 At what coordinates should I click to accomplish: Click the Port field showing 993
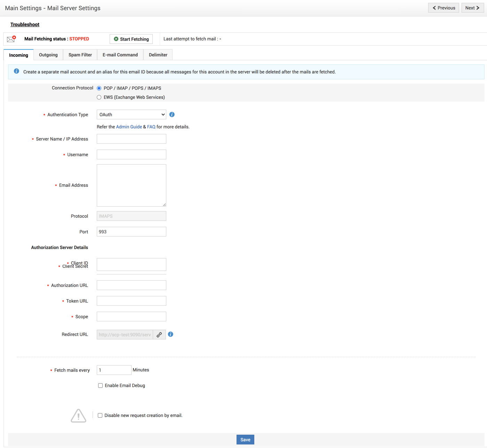point(131,232)
